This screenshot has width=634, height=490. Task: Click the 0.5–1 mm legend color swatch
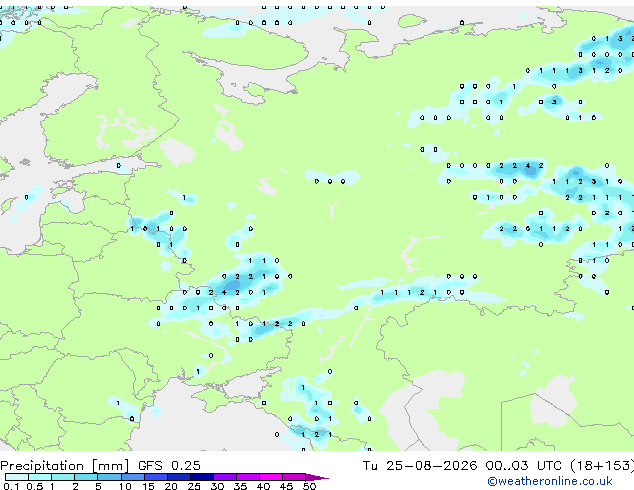(40, 477)
